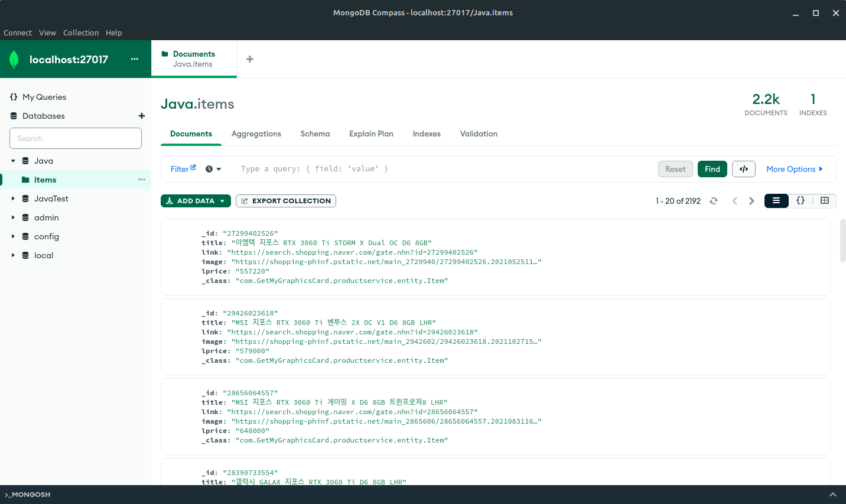Screen dimensions: 846x504
Task: Click the sidebar database Search field
Action: (x=76, y=138)
